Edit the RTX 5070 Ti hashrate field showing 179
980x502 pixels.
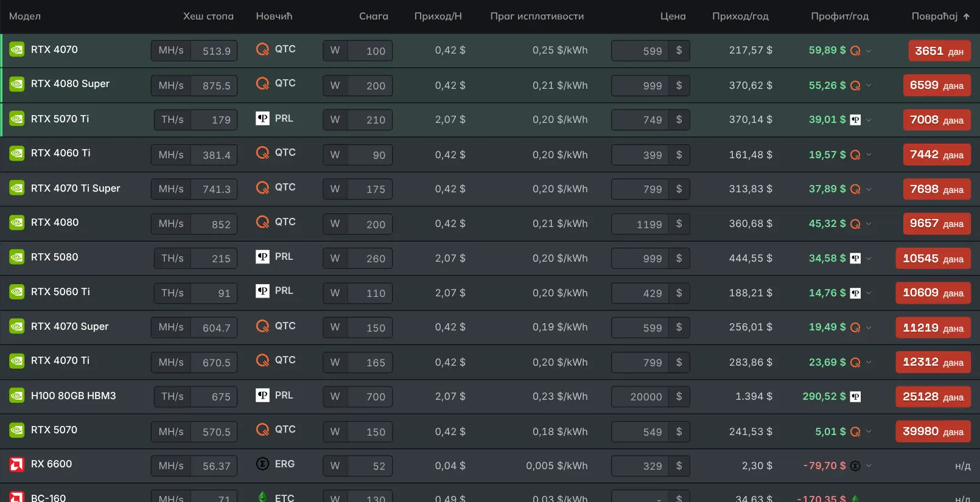[x=214, y=120]
